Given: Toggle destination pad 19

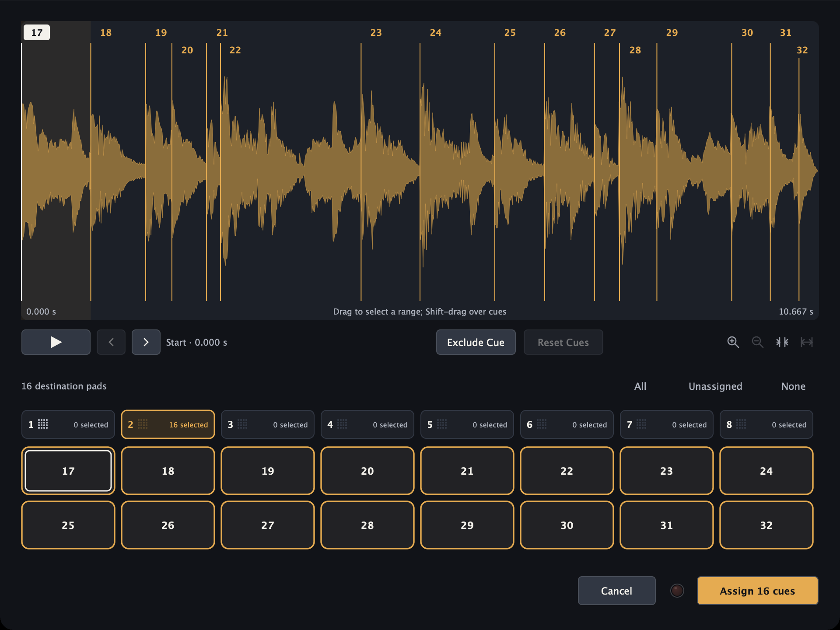Looking at the screenshot, I should 268,471.
